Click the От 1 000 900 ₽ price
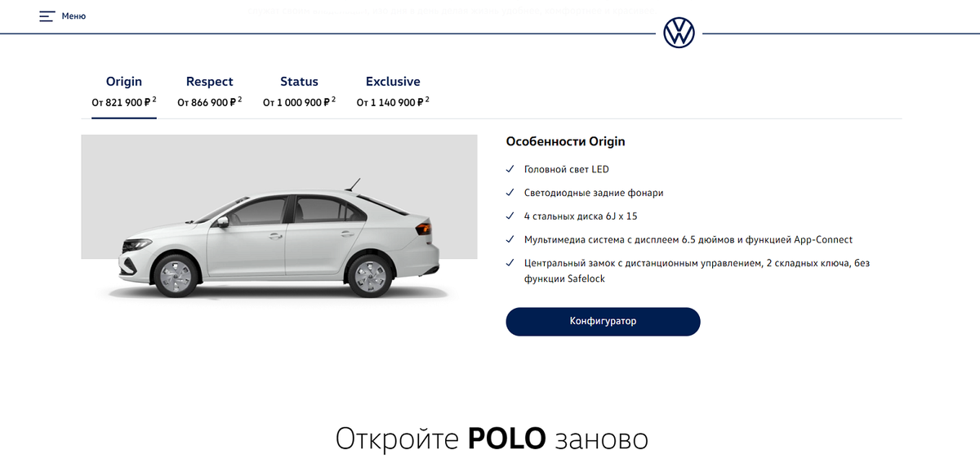Viewport: 980px width, 468px height. click(x=294, y=103)
